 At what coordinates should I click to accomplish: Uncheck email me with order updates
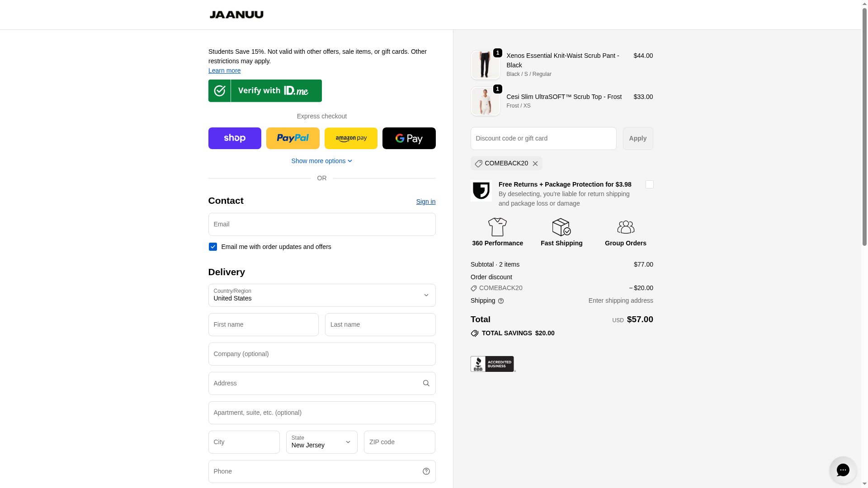point(213,247)
